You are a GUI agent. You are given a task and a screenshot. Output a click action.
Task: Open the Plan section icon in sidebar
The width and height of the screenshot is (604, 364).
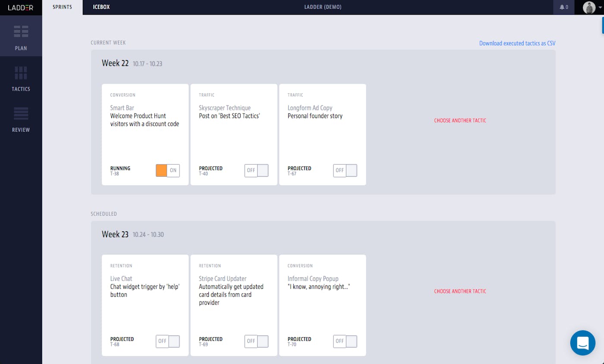[x=21, y=32]
